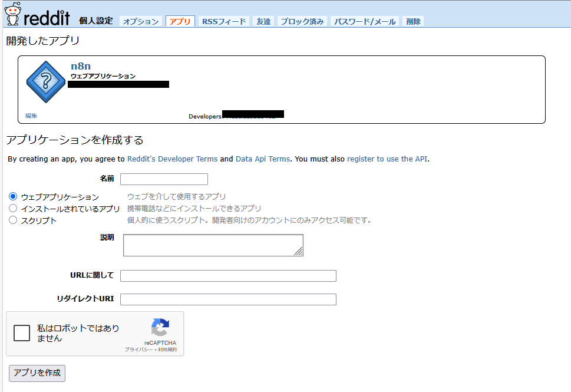571x392 pixels.
Task: Switch to the アプリ tab
Action: click(180, 21)
